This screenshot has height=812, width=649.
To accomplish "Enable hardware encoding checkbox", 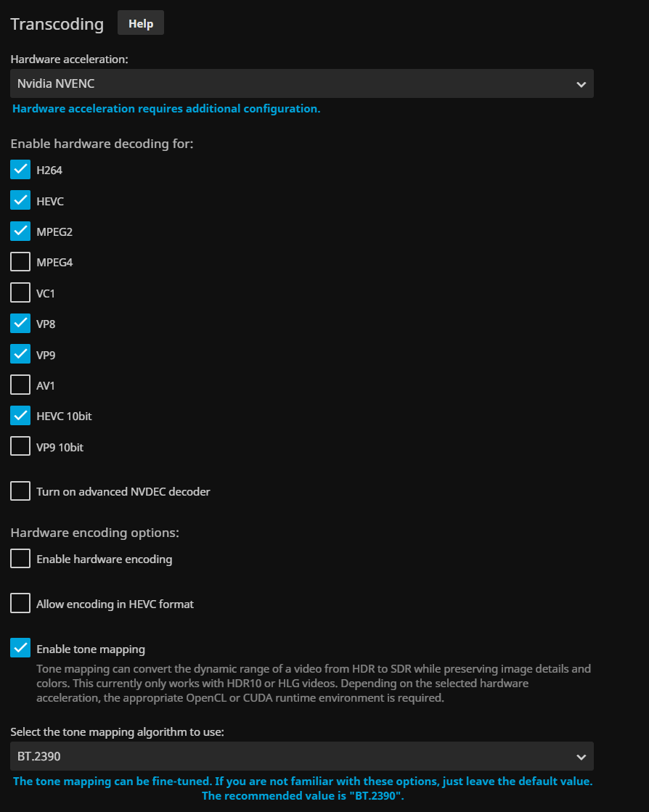I will click(20, 559).
